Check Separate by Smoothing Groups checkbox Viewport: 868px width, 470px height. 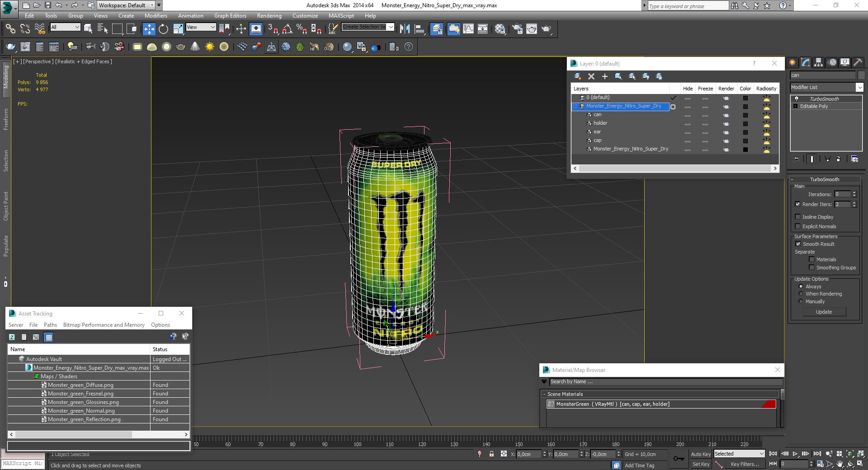[811, 268]
